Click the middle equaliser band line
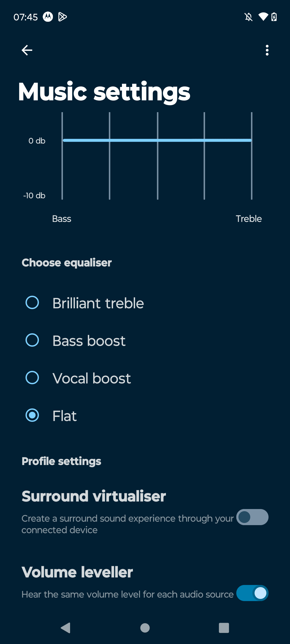This screenshot has height=644, width=290. (158, 156)
